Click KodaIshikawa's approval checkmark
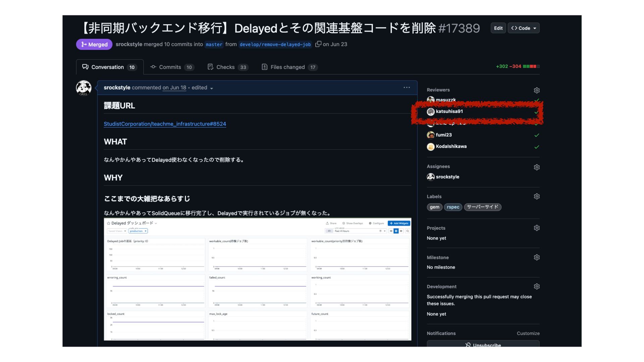 click(x=537, y=147)
